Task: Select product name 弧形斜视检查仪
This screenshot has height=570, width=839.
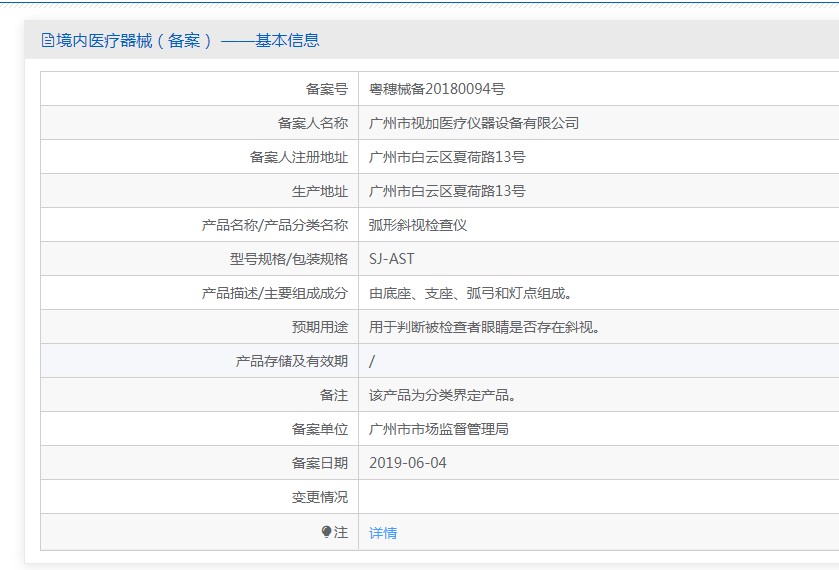Action: click(x=418, y=225)
